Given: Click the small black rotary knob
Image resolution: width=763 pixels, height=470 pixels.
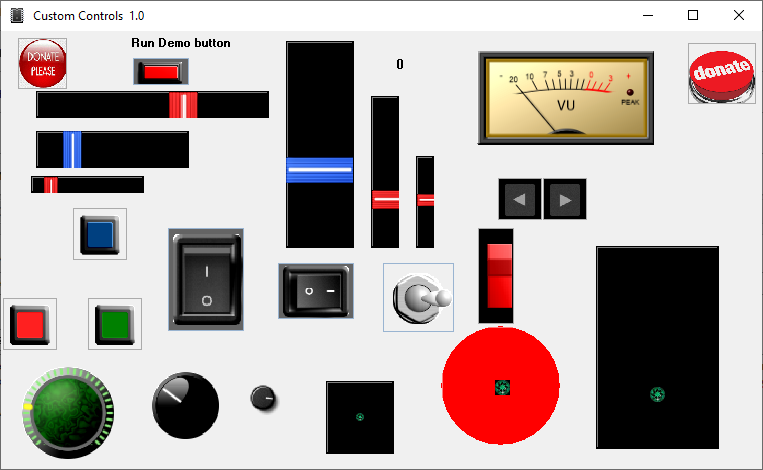Looking at the screenshot, I should (264, 398).
